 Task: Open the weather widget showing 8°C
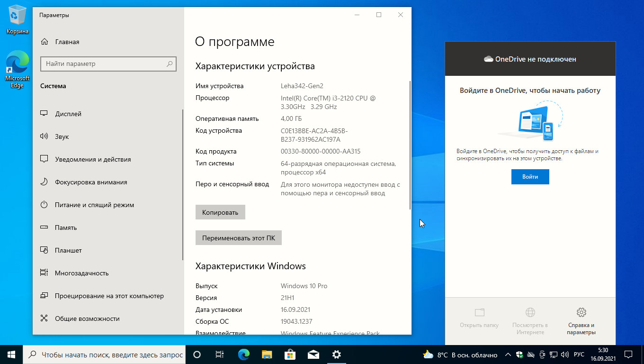[460, 355]
